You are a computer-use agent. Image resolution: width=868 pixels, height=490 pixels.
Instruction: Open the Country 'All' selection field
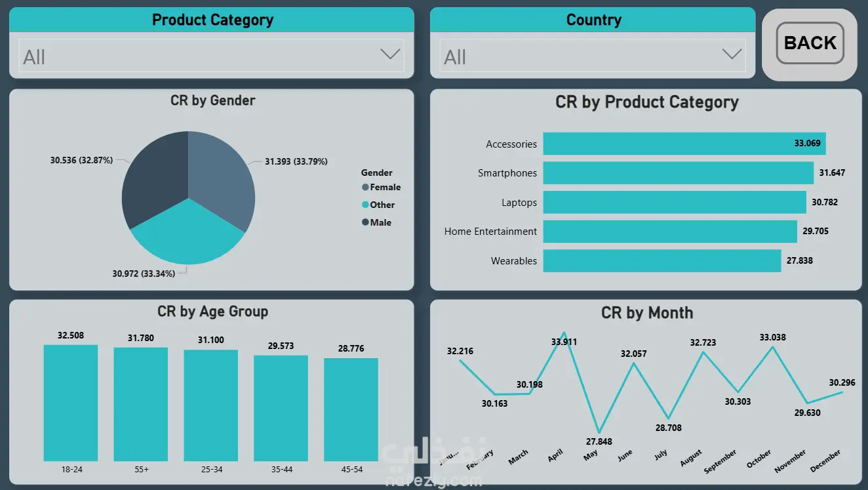pyautogui.click(x=593, y=56)
